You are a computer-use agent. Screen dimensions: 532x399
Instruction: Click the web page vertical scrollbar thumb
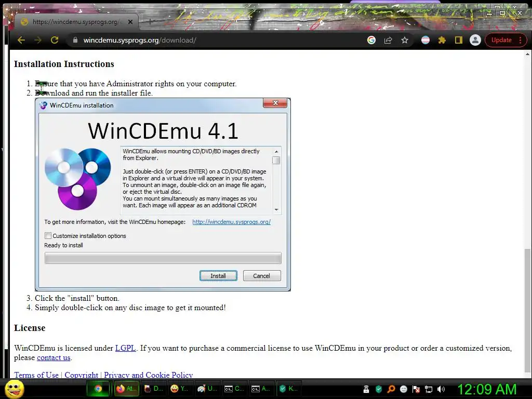click(528, 311)
